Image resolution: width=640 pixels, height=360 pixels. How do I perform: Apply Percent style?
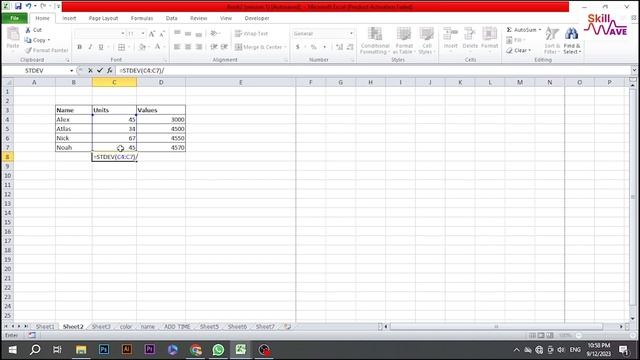coord(313,47)
